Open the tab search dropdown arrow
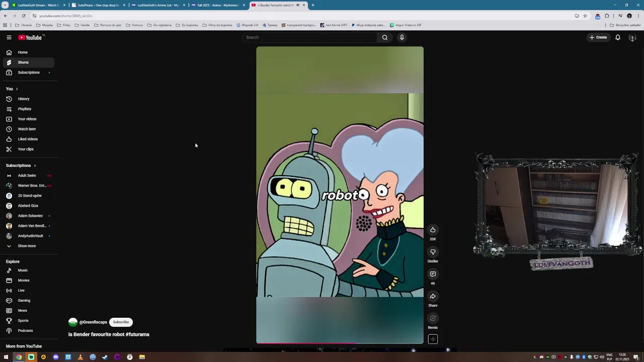 [x=5, y=5]
